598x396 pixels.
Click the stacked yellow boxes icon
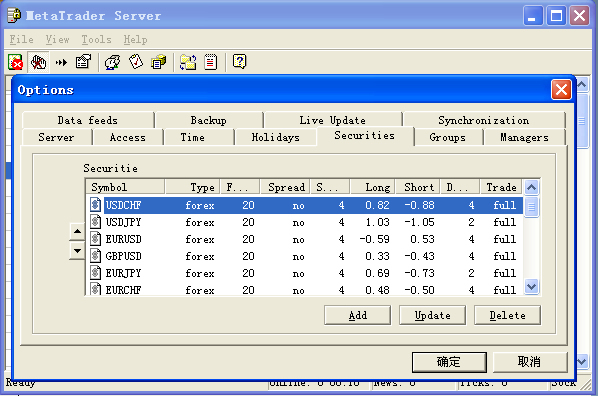[x=158, y=62]
